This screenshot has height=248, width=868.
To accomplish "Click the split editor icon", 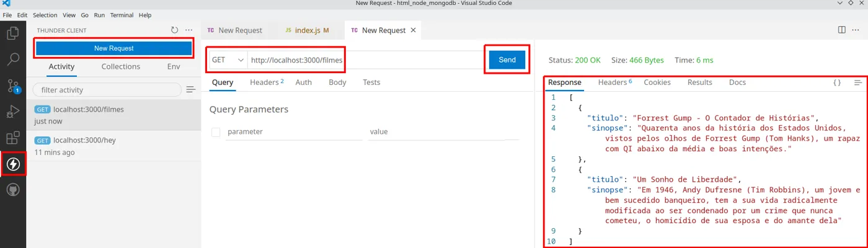I will click(x=841, y=30).
